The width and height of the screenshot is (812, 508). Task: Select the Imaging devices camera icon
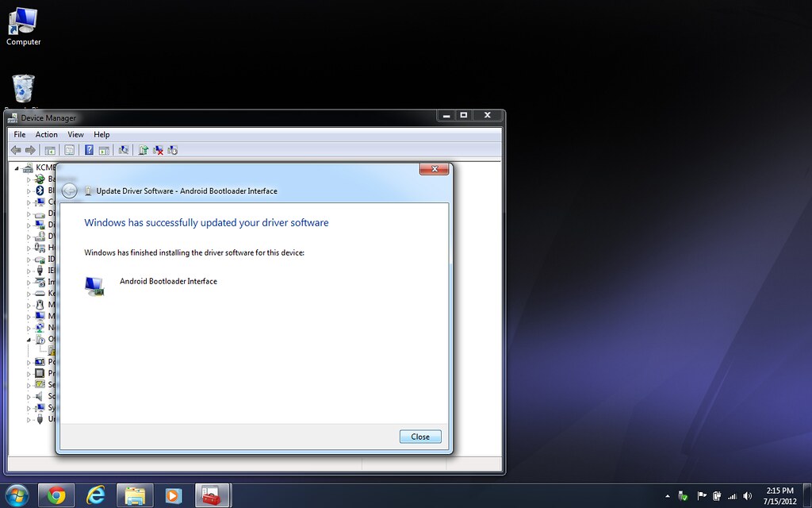coord(40,282)
